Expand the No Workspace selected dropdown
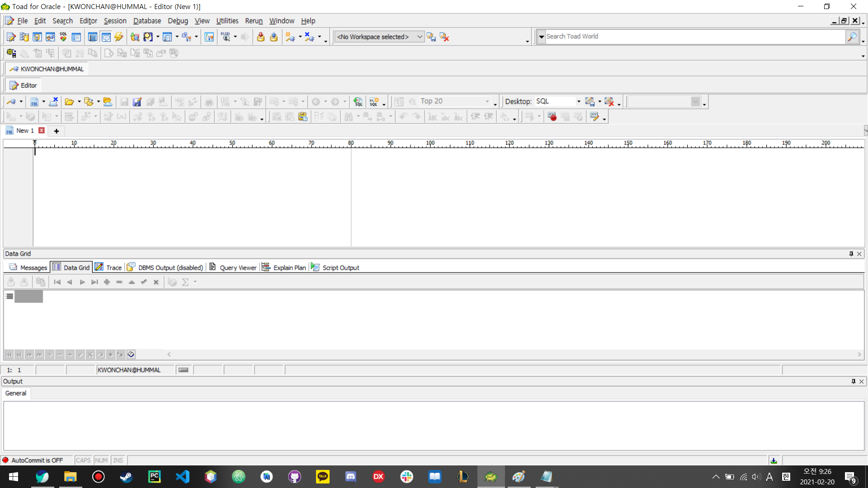868x488 pixels. (420, 37)
